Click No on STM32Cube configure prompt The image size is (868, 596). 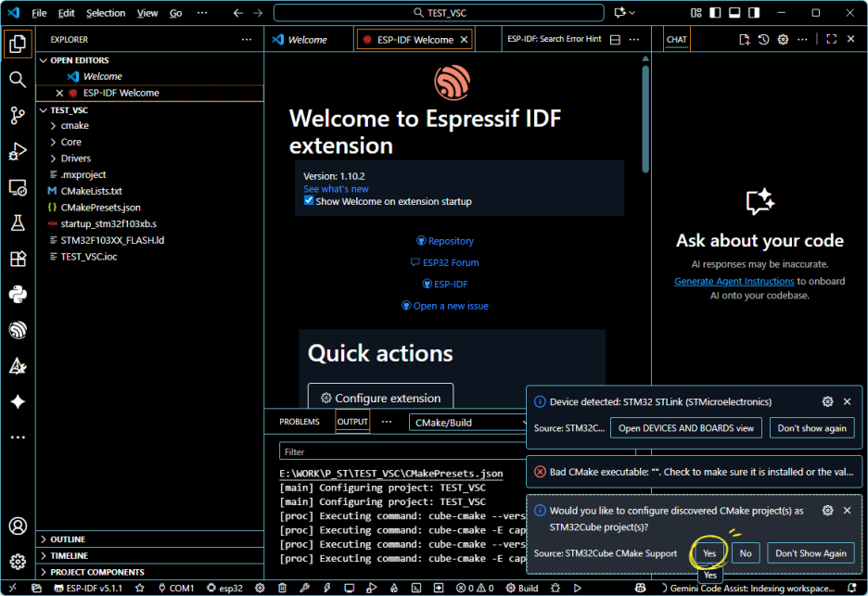click(x=746, y=553)
